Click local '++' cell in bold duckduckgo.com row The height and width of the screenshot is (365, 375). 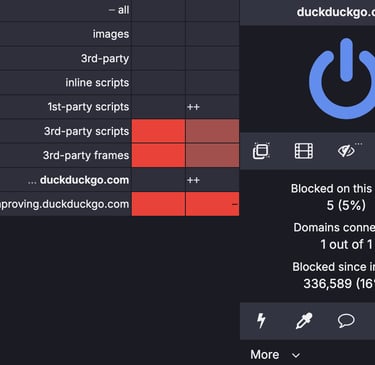coord(212,180)
